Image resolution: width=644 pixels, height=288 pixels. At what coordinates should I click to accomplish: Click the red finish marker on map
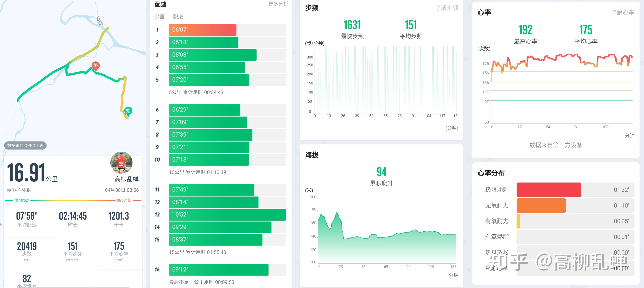[95, 66]
